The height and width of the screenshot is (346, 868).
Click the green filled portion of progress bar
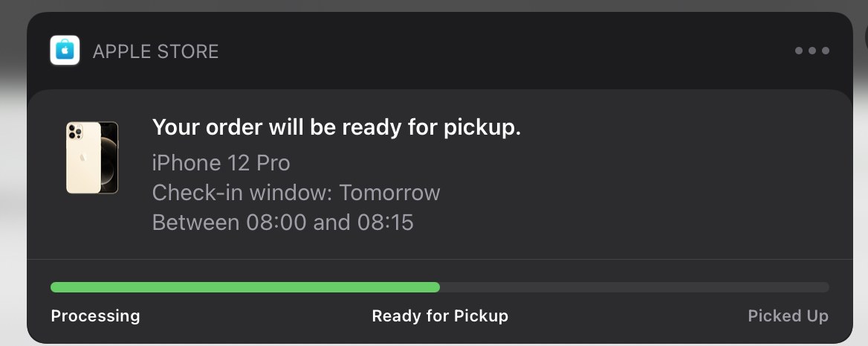[245, 287]
